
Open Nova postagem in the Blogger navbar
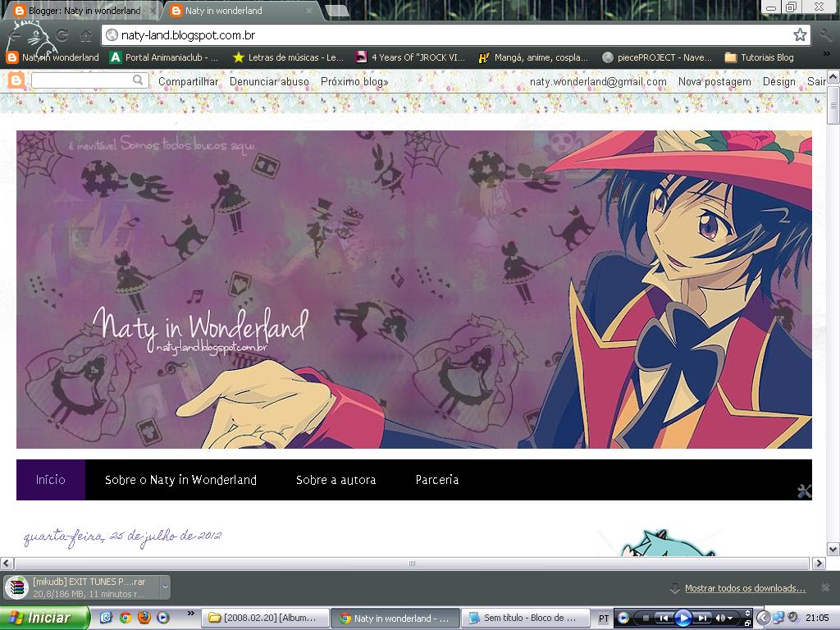tap(714, 81)
